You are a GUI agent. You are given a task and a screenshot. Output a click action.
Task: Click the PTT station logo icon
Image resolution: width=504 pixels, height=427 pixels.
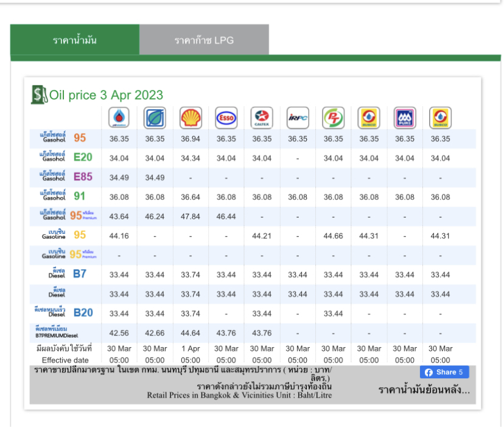119,118
